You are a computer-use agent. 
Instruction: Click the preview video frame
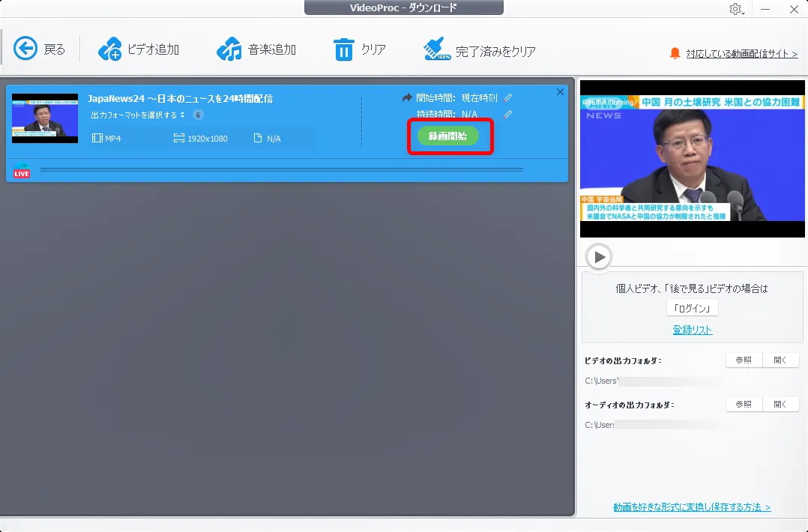[x=692, y=159]
